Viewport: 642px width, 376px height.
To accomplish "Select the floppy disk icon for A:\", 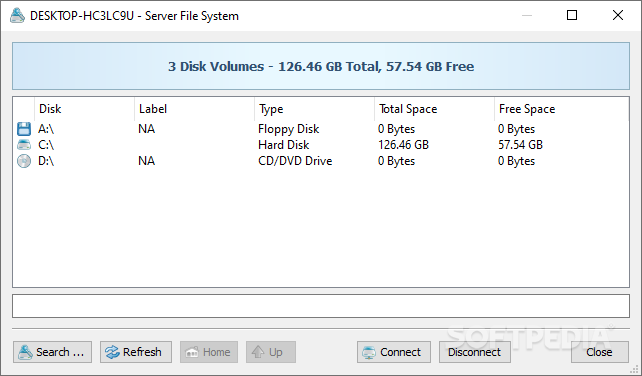I will point(24,129).
